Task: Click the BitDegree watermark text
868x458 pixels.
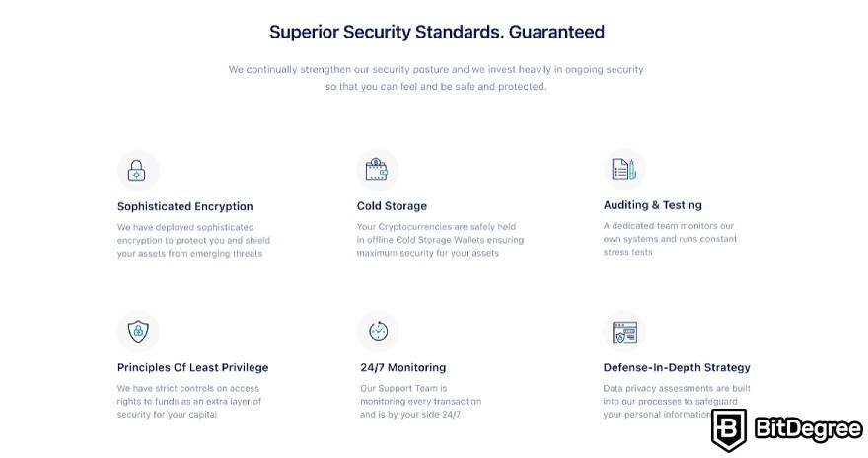Action: point(809,428)
